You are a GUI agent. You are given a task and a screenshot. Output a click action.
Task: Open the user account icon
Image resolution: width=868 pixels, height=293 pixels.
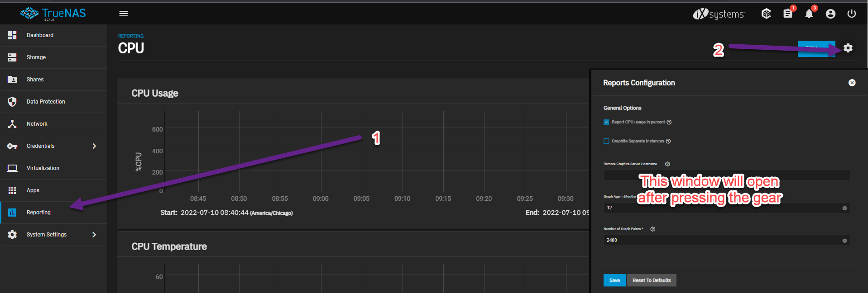(830, 14)
